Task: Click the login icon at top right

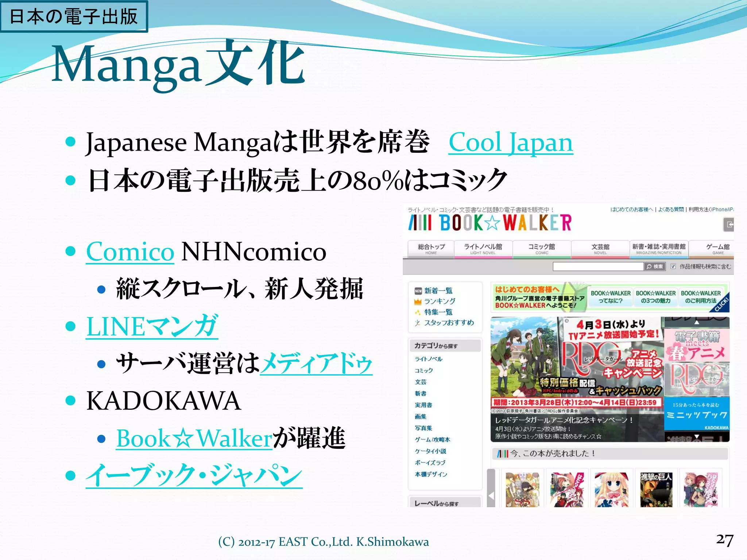Action: point(729,224)
